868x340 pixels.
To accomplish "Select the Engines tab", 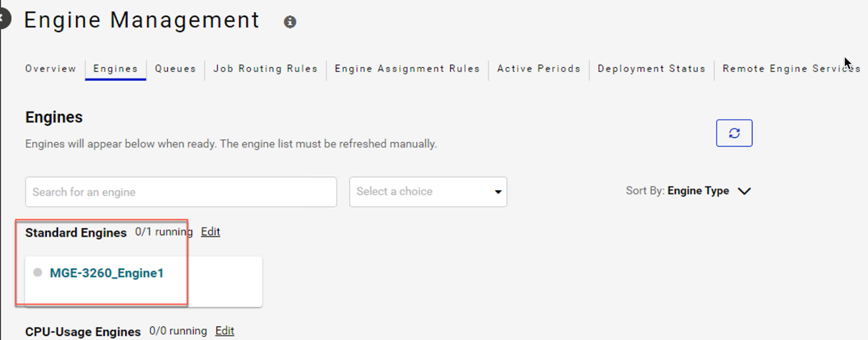I will point(116,69).
